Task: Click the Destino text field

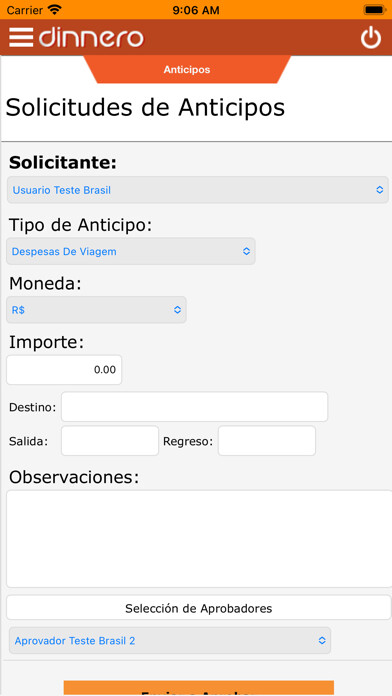Action: pos(194,407)
